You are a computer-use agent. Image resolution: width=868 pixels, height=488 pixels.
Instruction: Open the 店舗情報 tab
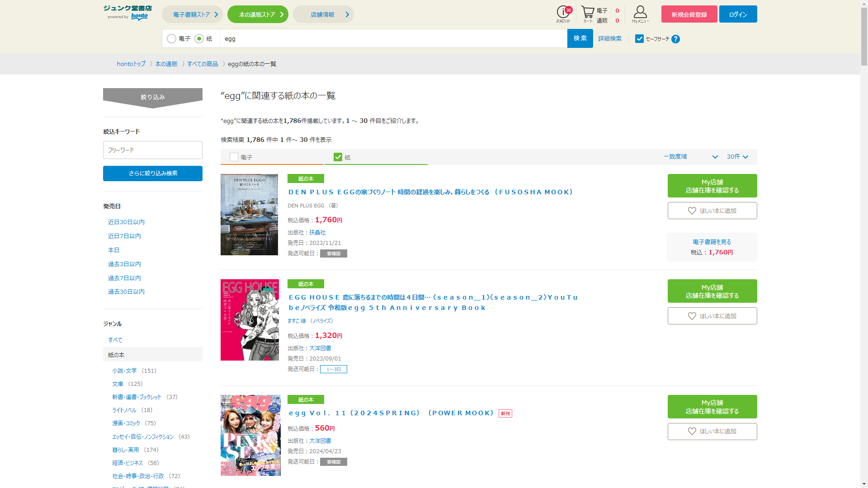323,14
